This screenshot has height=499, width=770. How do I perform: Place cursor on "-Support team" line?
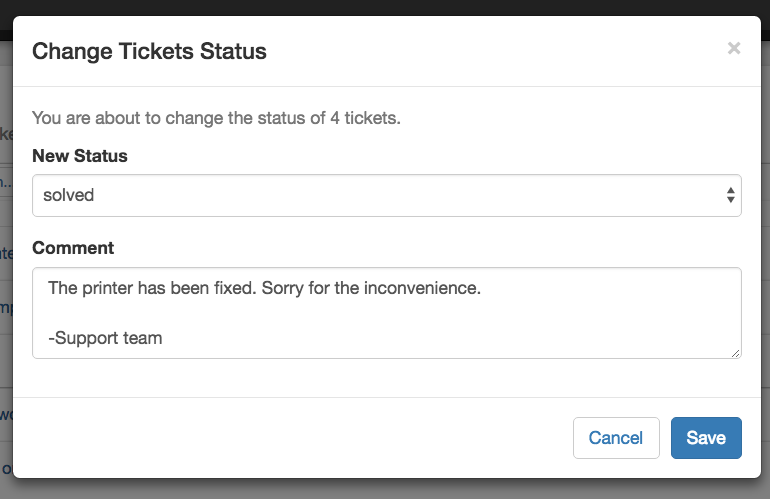pos(105,338)
